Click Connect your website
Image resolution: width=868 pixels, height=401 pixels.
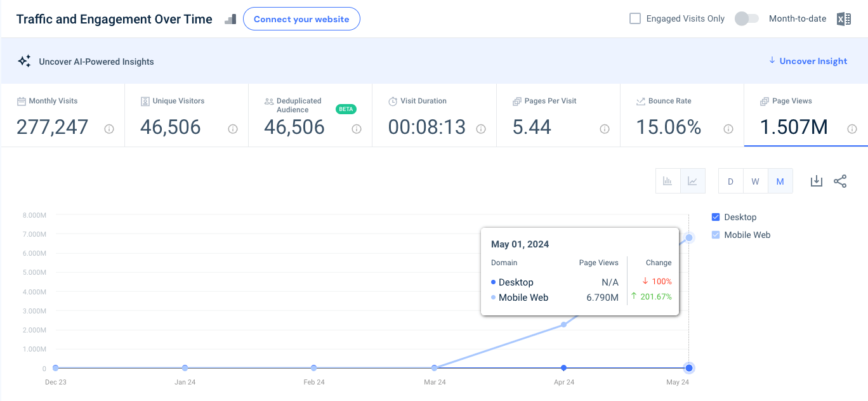coord(301,18)
